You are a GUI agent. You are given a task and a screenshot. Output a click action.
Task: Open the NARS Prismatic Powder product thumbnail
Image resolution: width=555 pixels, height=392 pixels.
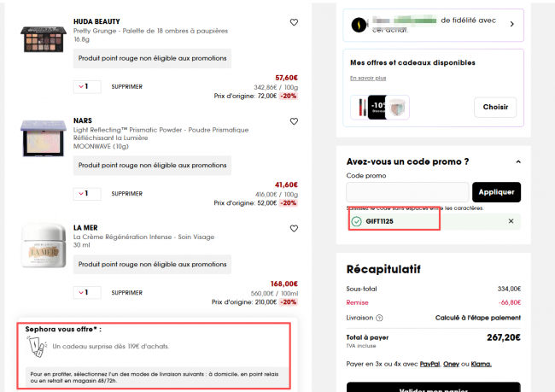coord(43,138)
